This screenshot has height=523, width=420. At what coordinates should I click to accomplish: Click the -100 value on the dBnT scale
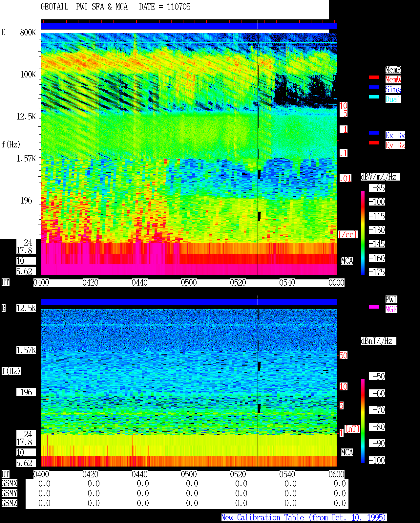pyautogui.click(x=377, y=460)
